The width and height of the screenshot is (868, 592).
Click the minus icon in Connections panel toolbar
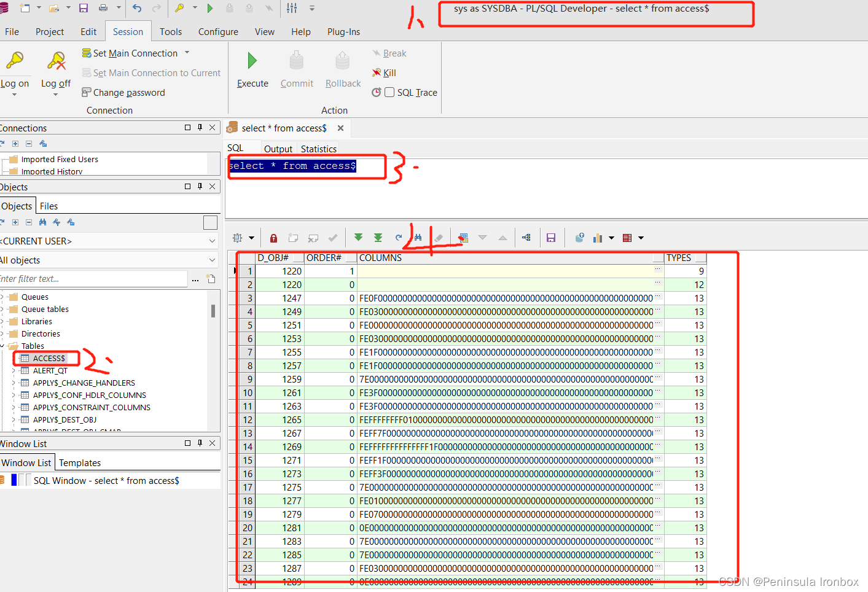coord(29,144)
